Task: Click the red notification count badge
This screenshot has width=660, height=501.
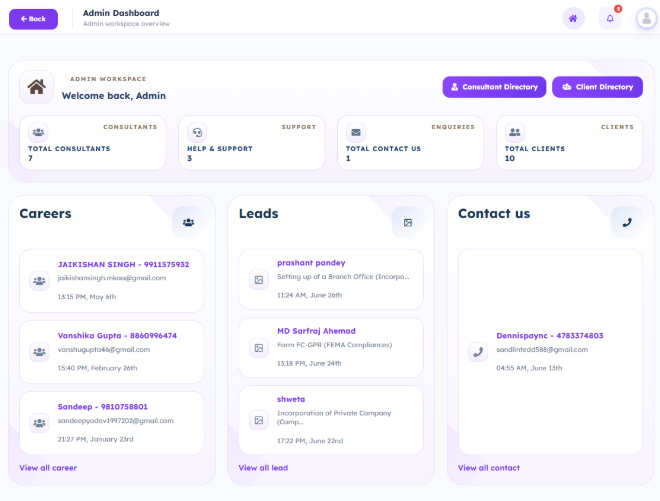Action: [617, 8]
